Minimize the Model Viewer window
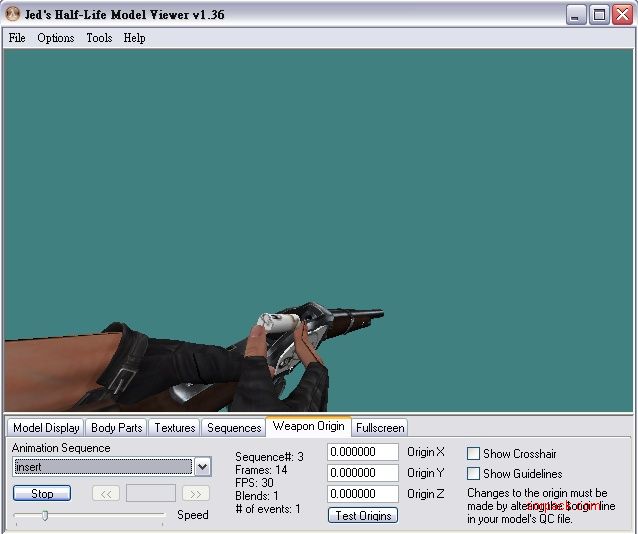Screen dimensions: 638x534 [x=576, y=14]
